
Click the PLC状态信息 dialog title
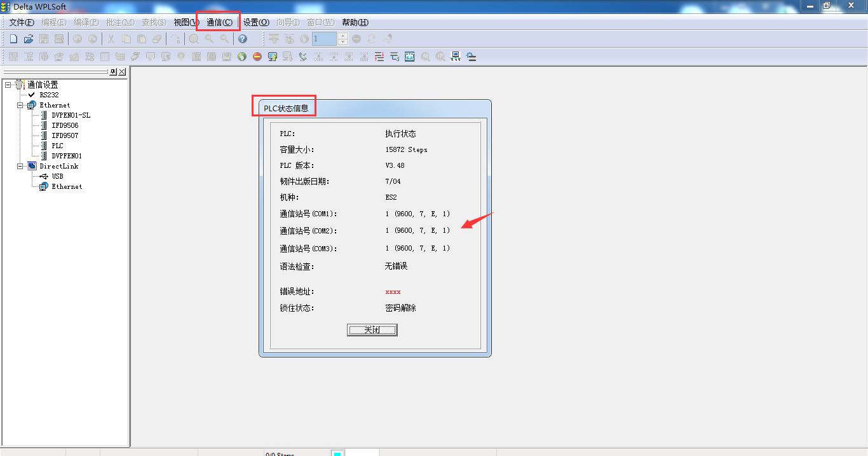[x=286, y=108]
